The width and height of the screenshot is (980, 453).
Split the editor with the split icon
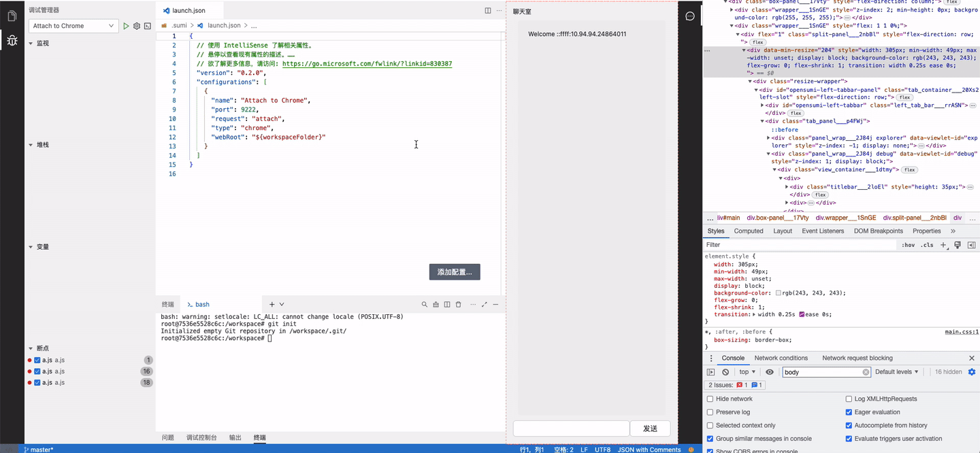coord(488,10)
